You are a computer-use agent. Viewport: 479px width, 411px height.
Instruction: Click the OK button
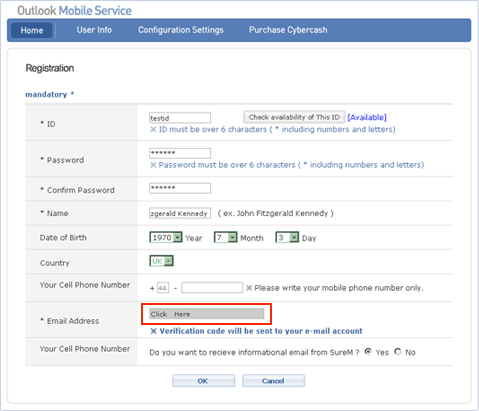click(x=203, y=381)
